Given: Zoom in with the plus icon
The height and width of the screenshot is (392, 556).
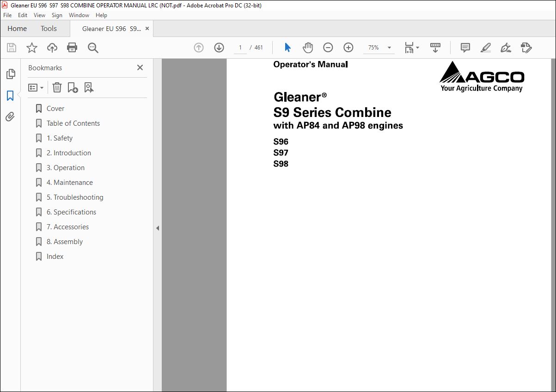Looking at the screenshot, I should 348,48.
